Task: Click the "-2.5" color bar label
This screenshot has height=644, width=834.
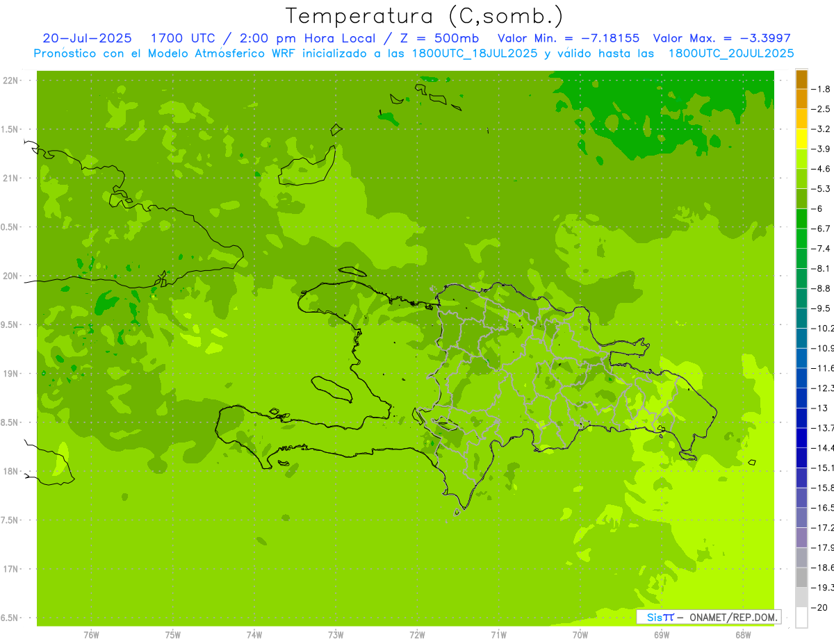Action: click(x=821, y=109)
